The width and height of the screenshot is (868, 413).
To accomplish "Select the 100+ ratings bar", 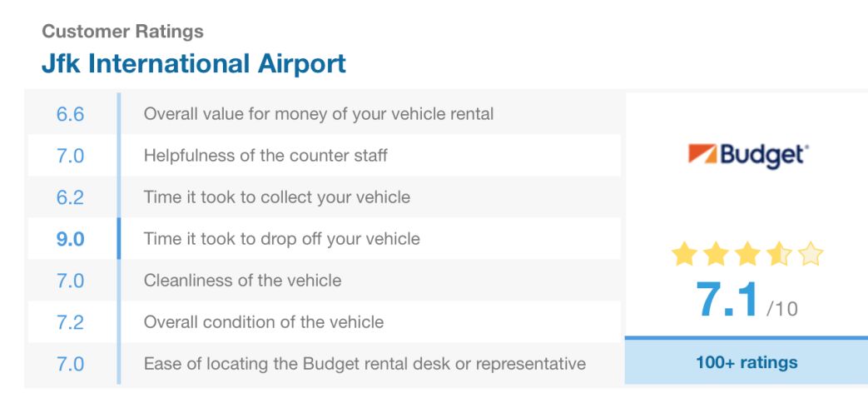I will (746, 362).
